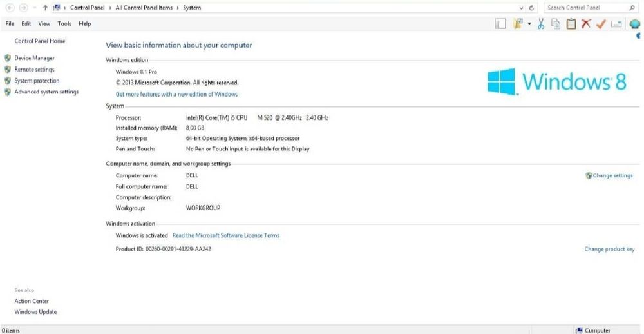The image size is (644, 334).
Task: Open Remote settings
Action: click(35, 70)
